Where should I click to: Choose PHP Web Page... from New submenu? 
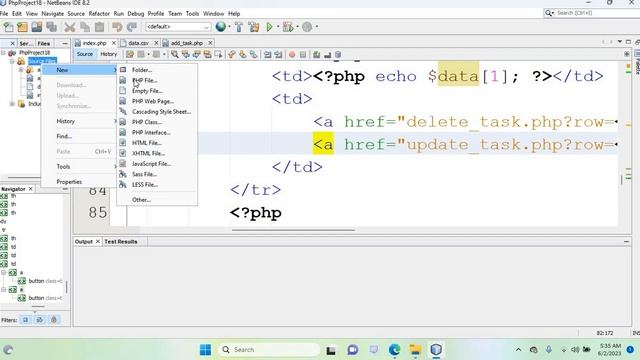[x=157, y=101]
